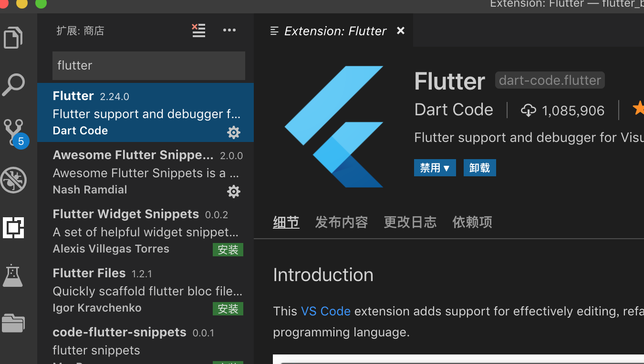
Task: Select Flutter Files in extension list
Action: click(x=145, y=290)
